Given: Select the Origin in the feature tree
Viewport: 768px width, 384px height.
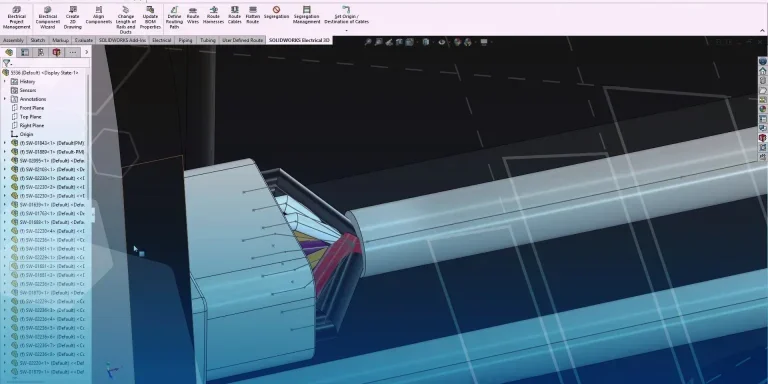Looking at the screenshot, I should click(x=22, y=134).
